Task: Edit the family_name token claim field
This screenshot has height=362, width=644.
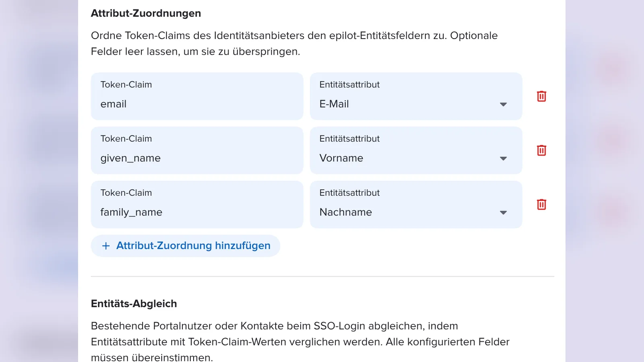Action: [x=197, y=204]
